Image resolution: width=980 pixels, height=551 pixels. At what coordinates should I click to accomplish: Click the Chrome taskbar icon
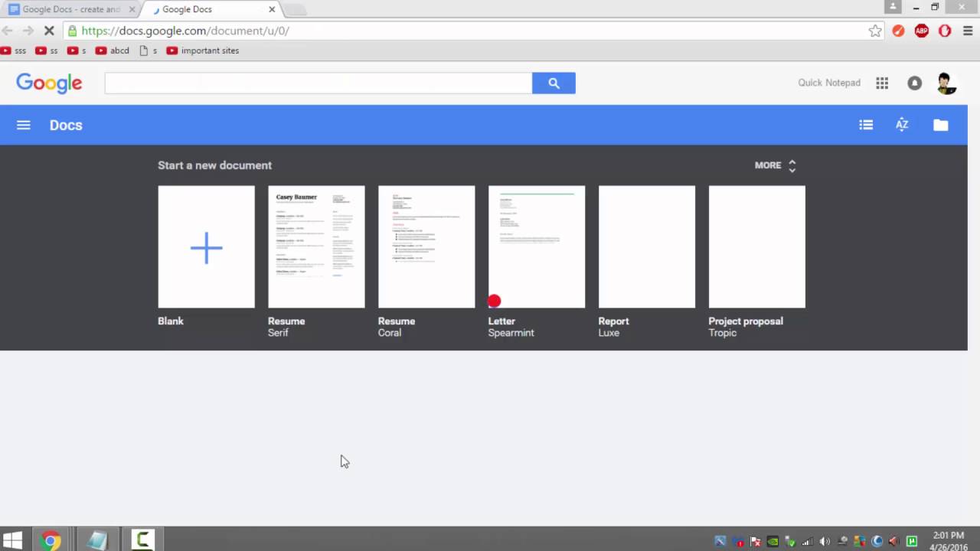[x=51, y=541]
